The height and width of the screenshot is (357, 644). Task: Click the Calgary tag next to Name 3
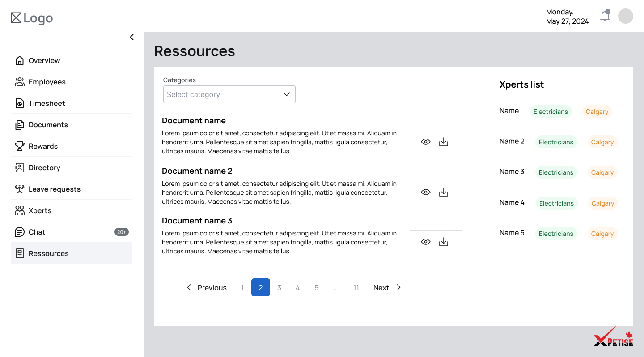pos(602,172)
